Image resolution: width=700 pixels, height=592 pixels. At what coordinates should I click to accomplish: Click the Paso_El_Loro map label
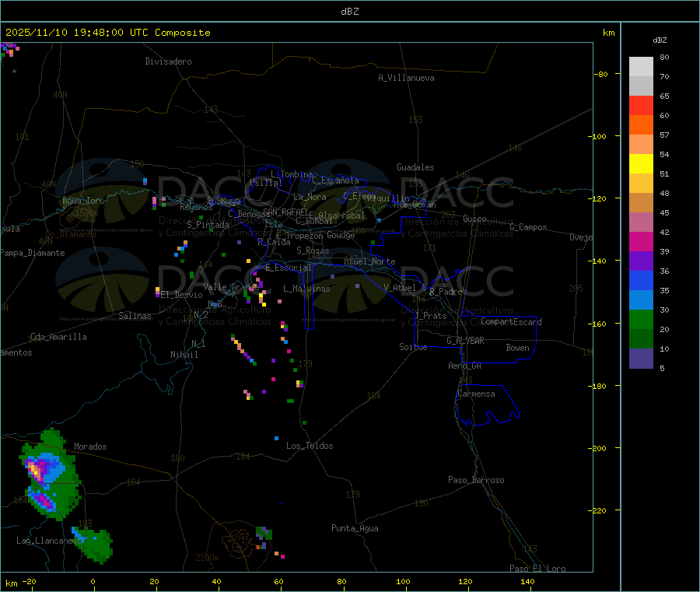pyautogui.click(x=537, y=569)
